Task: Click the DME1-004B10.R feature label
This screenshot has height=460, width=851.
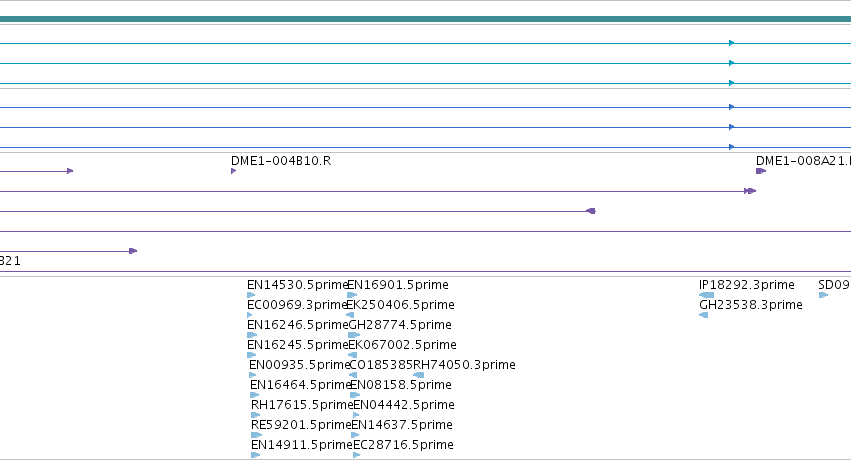Action: [x=281, y=161]
